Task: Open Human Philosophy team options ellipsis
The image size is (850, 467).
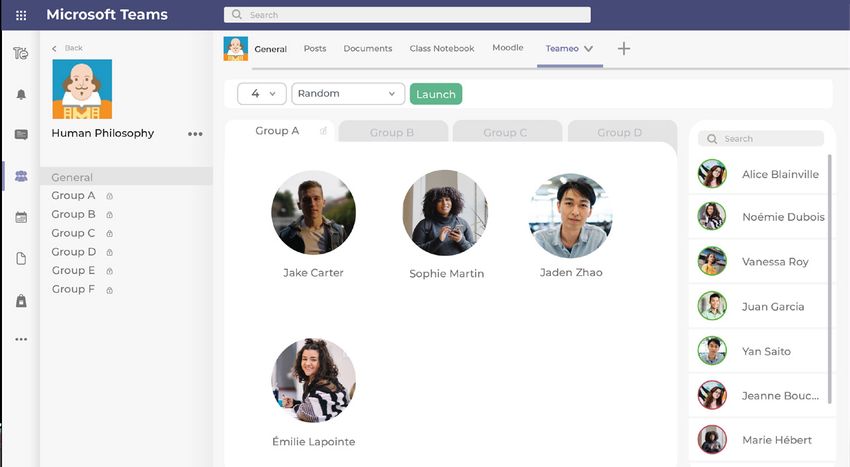Action: [x=195, y=134]
